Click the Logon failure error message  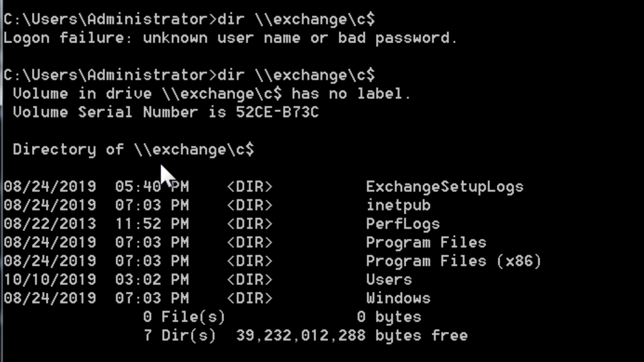(x=230, y=38)
